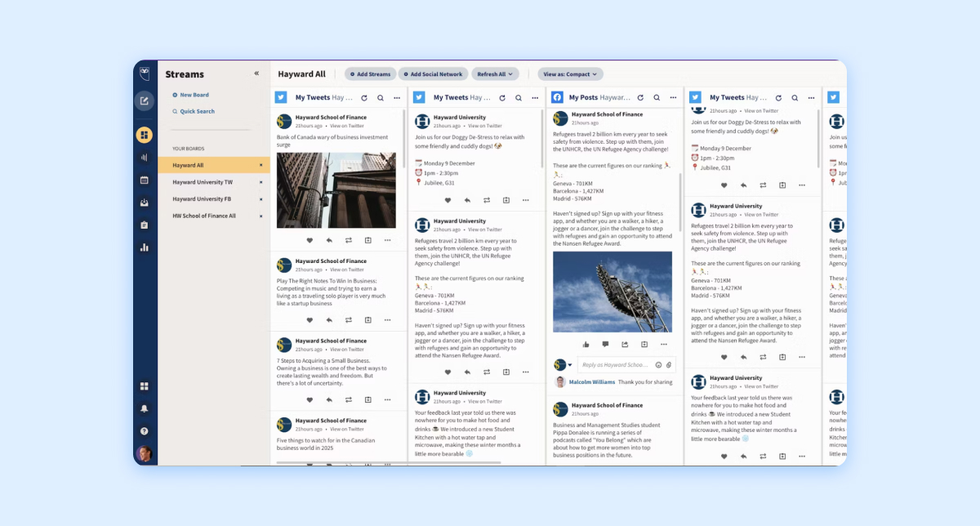Open the Planner calendar icon in sidebar
980x526 pixels.
coord(145,180)
